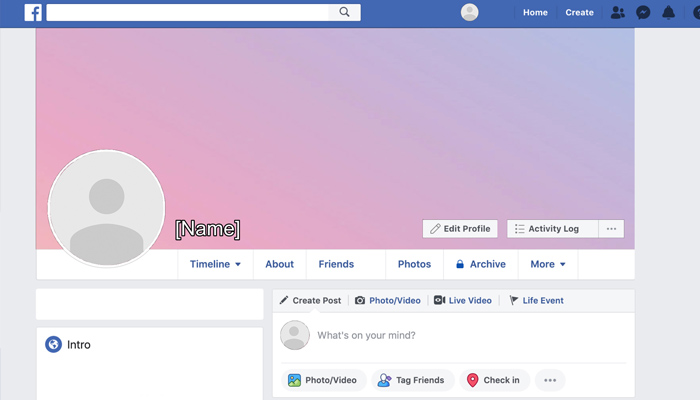Select Tag Friends in composer
The height and width of the screenshot is (400, 700).
(412, 380)
